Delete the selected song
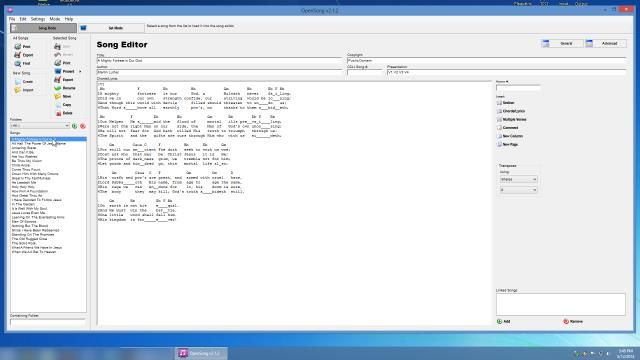This screenshot has height=360, width=640. pyautogui.click(x=64, y=113)
